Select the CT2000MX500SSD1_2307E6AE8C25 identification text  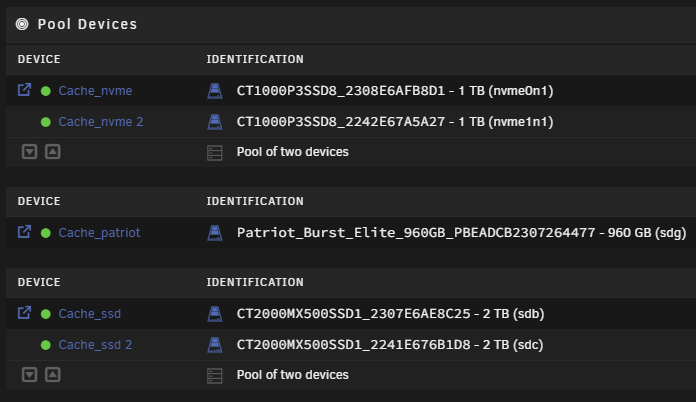(353, 314)
